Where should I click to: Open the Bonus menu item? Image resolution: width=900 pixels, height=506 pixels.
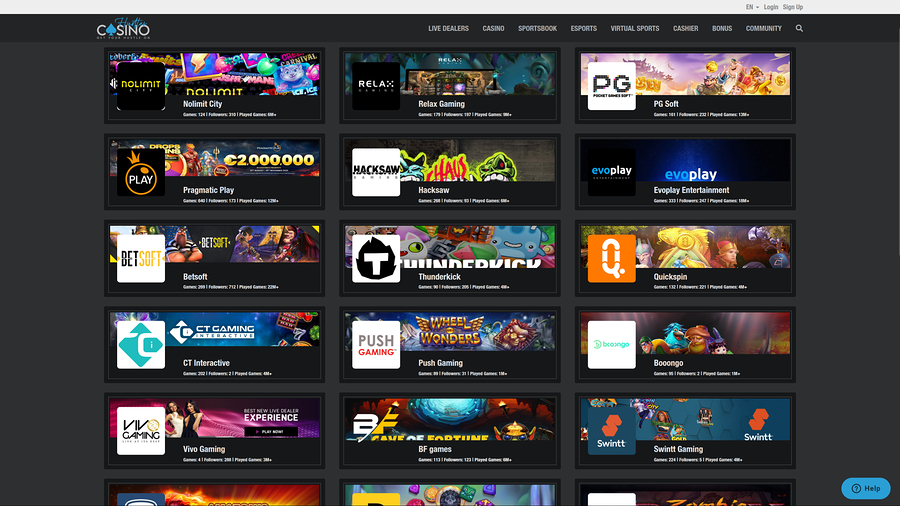coord(722,28)
